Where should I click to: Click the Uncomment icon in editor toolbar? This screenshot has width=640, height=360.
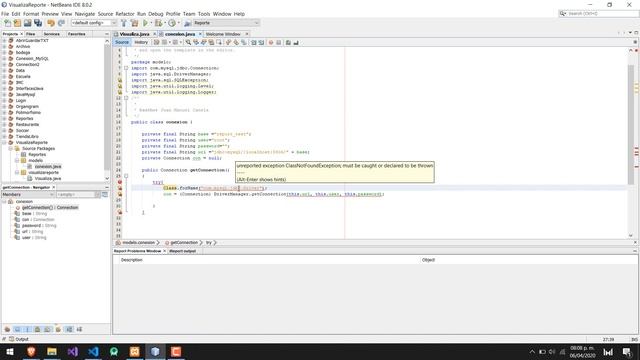296,42
